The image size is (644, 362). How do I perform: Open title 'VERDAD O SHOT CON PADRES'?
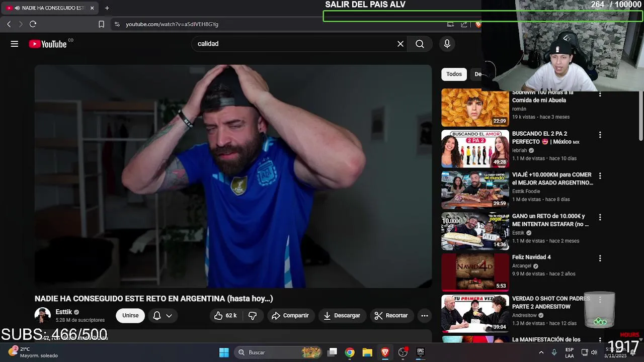551,302
